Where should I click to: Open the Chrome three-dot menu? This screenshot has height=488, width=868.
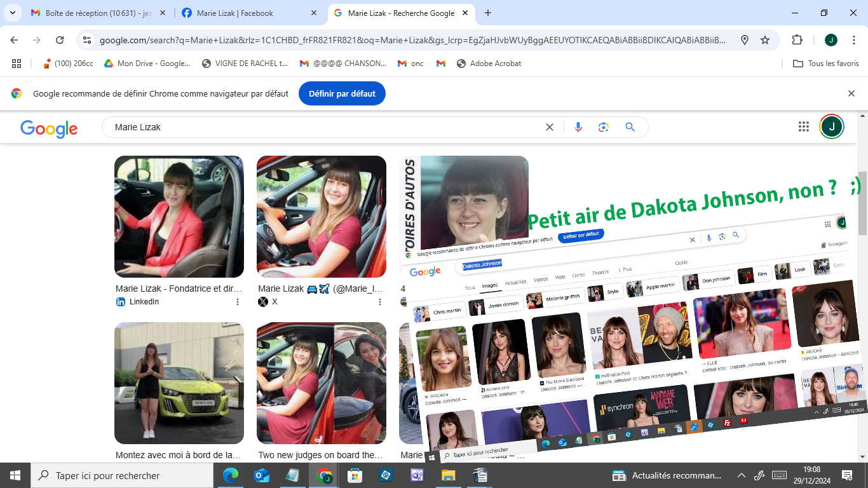[853, 40]
